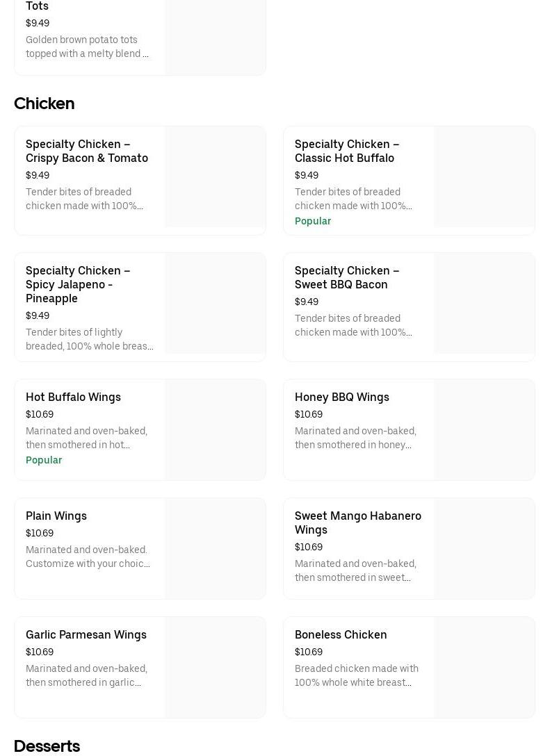Click the Sweet Mango Habanero Wings thumbnail

pos(484,548)
